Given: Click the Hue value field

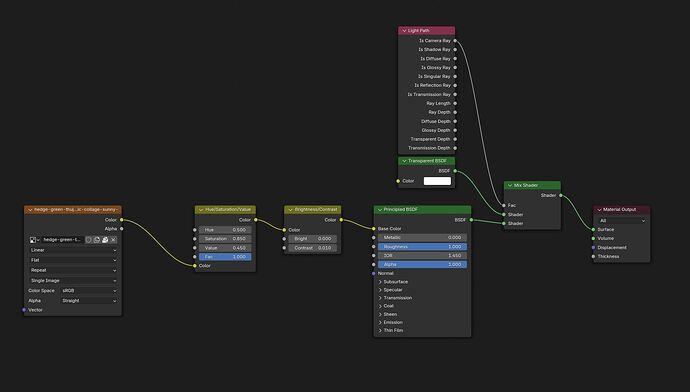Looking at the screenshot, I should point(225,230).
